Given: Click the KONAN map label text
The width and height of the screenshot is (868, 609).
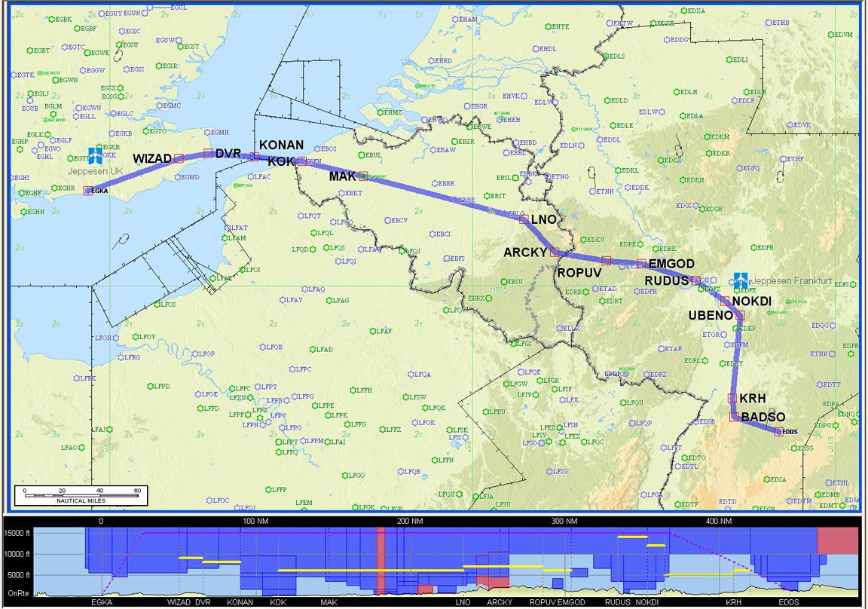Looking at the screenshot, I should tap(281, 145).
